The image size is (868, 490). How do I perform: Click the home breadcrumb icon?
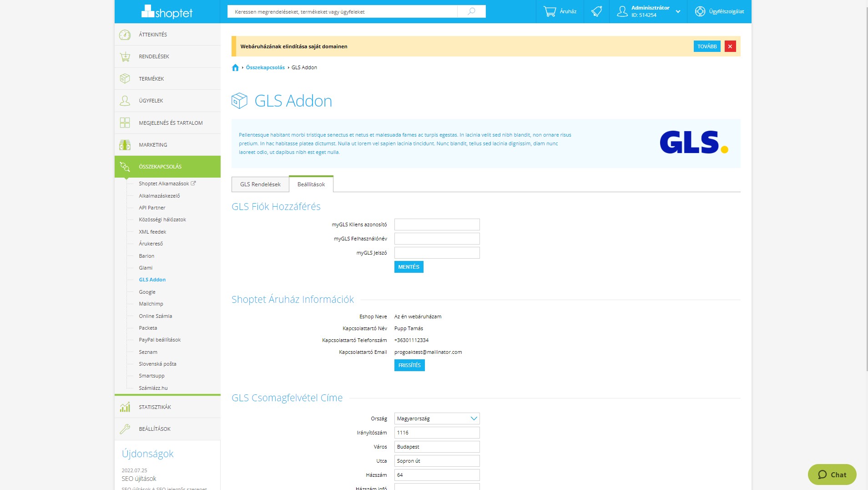(235, 67)
